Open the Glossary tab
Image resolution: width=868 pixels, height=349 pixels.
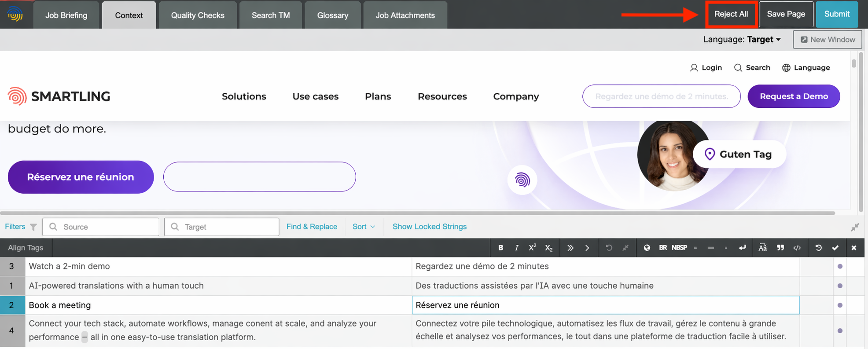pyautogui.click(x=332, y=15)
